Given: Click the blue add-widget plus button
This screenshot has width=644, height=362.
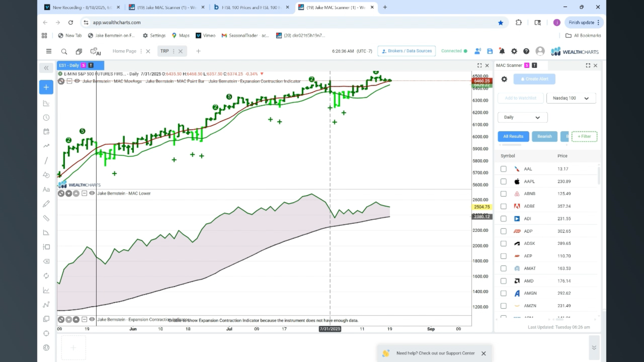Looking at the screenshot, I should tap(46, 87).
